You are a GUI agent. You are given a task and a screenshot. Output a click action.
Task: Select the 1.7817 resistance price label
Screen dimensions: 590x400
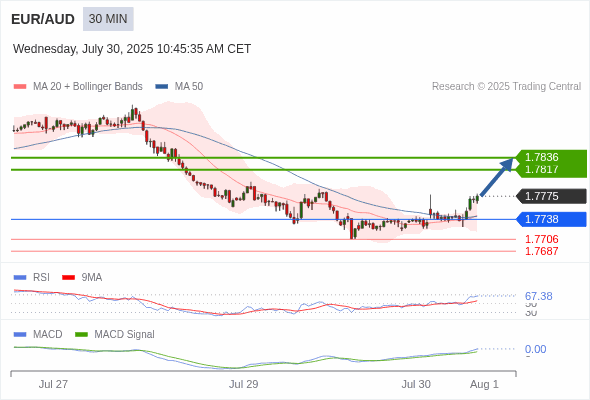click(x=542, y=169)
